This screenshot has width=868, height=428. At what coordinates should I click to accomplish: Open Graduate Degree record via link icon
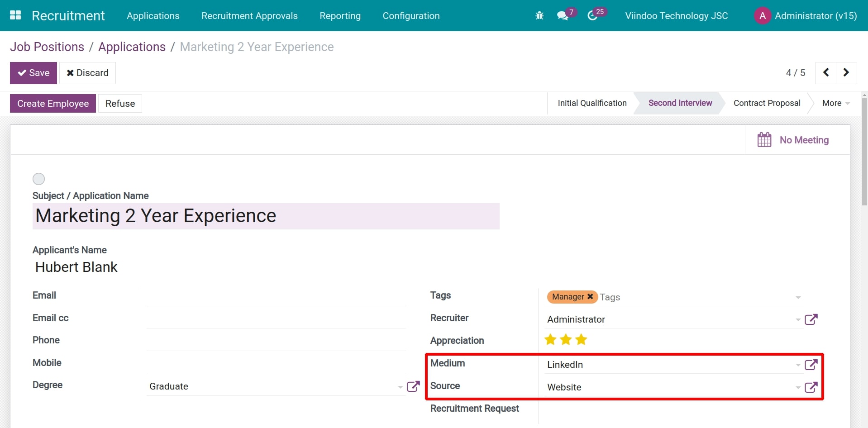click(413, 386)
